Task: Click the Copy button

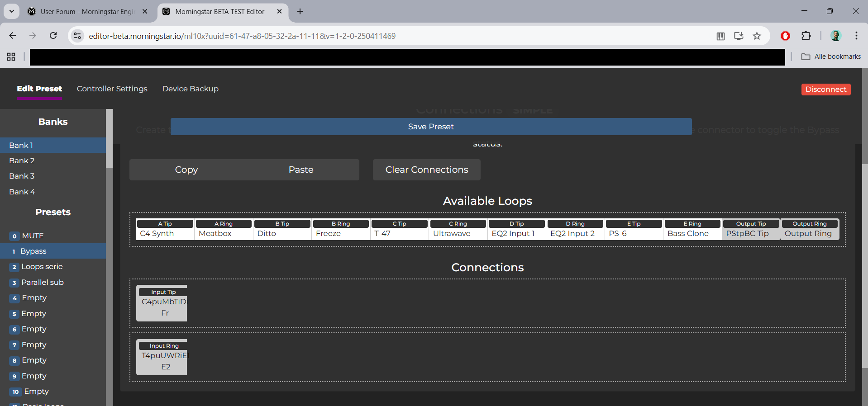Action: coord(186,170)
